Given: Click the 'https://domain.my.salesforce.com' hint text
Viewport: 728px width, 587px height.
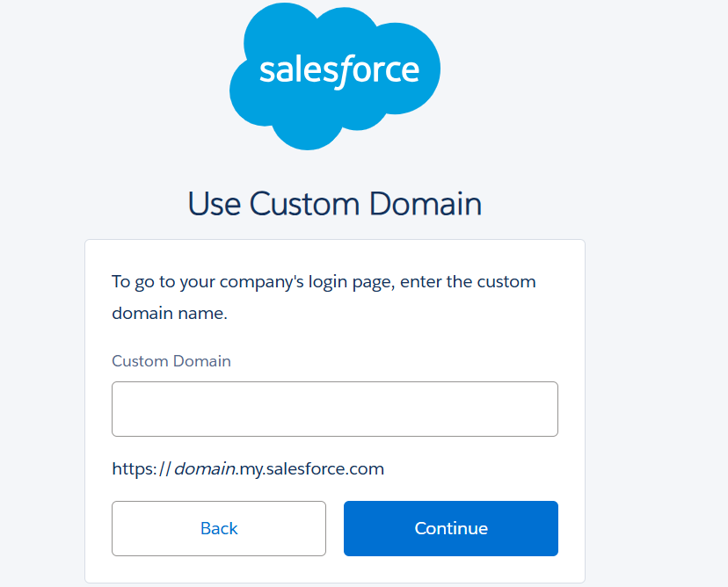Looking at the screenshot, I should pyautogui.click(x=248, y=468).
